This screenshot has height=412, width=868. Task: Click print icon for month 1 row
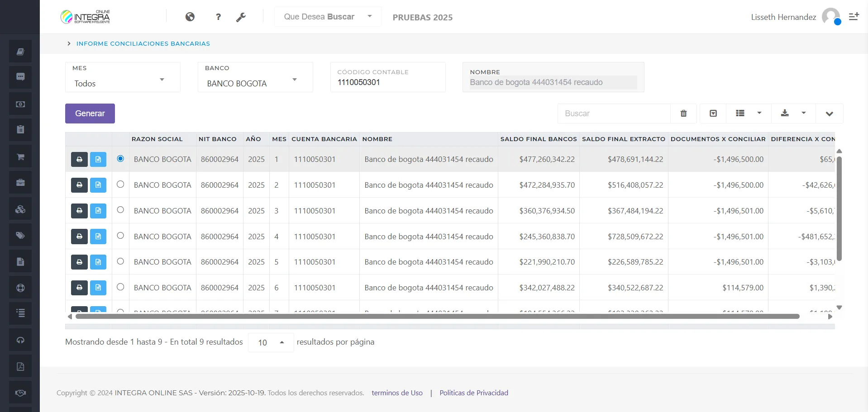(79, 159)
